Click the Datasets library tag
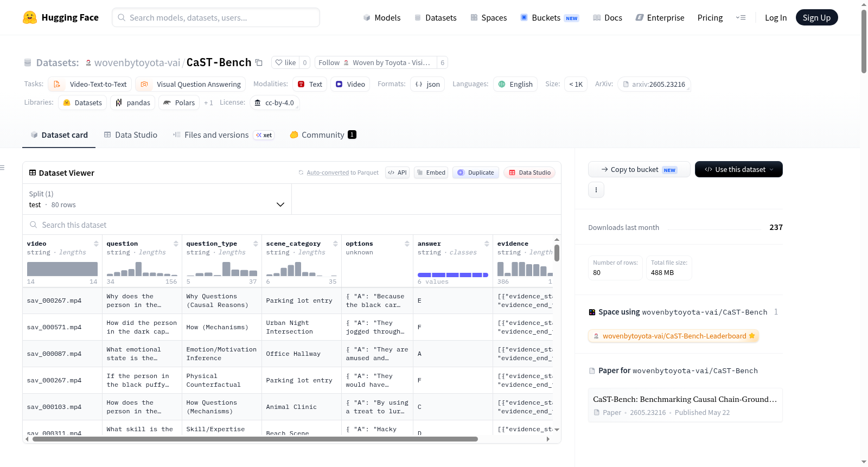The image size is (868, 467). click(x=82, y=103)
